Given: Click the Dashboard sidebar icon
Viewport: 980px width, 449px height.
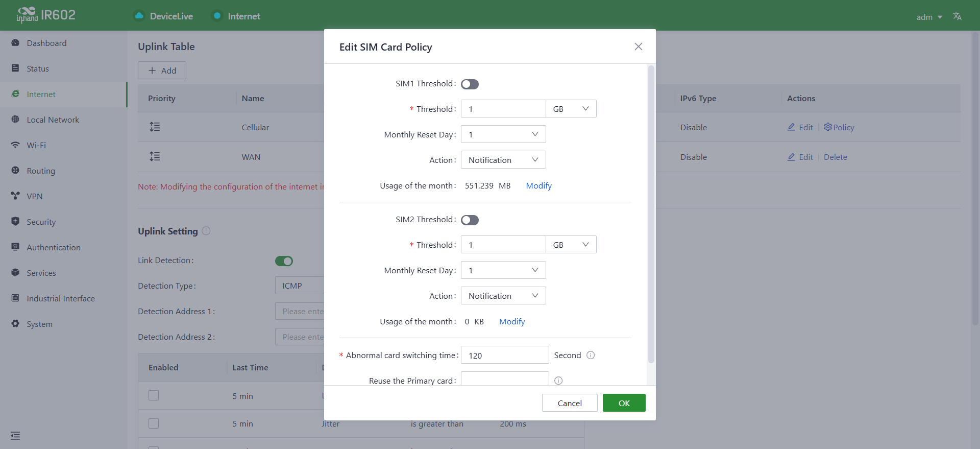Looking at the screenshot, I should tap(15, 43).
